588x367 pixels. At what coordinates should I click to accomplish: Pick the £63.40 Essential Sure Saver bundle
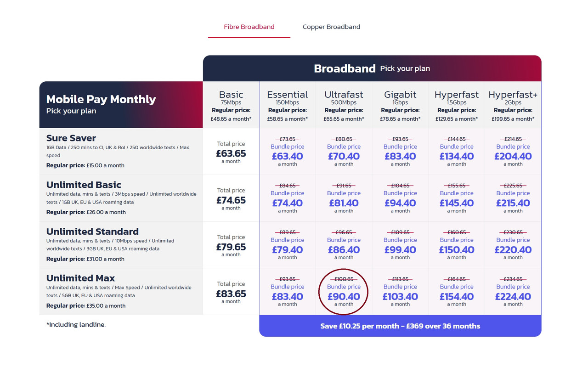(287, 156)
